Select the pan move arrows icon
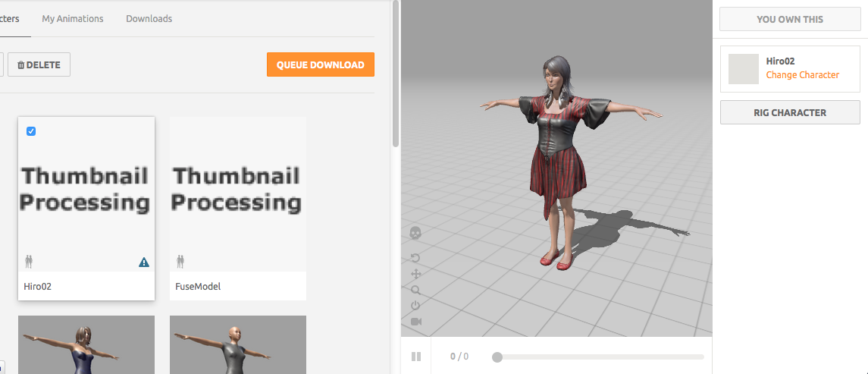This screenshot has height=374, width=868. click(x=415, y=274)
